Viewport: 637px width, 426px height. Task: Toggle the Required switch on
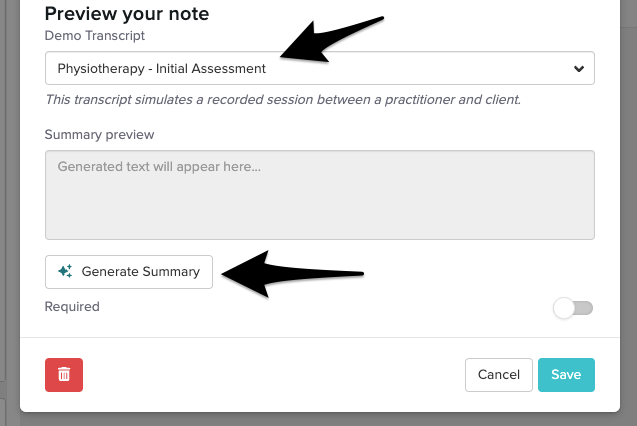[574, 308]
